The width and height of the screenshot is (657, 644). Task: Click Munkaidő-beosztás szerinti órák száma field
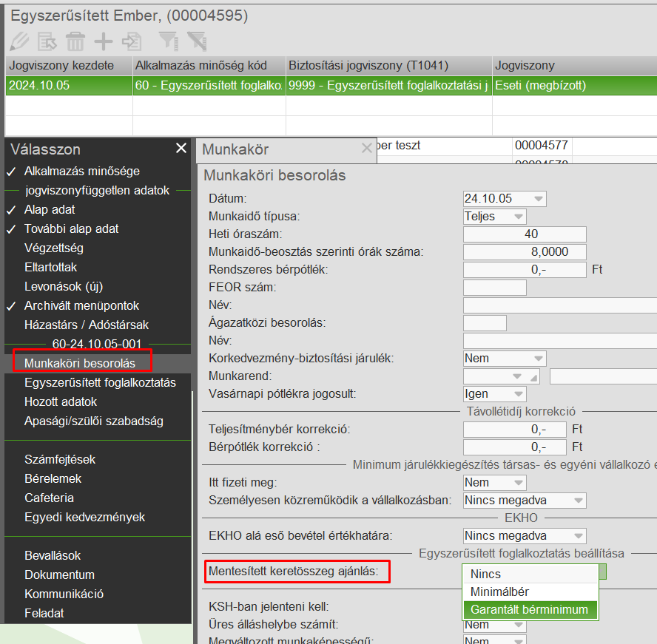[x=525, y=252]
